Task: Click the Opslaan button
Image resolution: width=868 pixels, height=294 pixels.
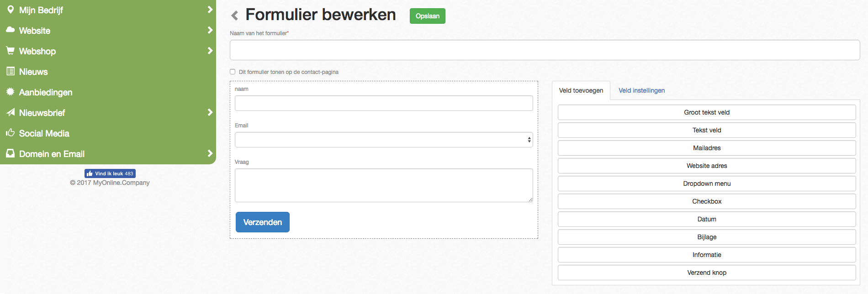Action: click(x=427, y=16)
